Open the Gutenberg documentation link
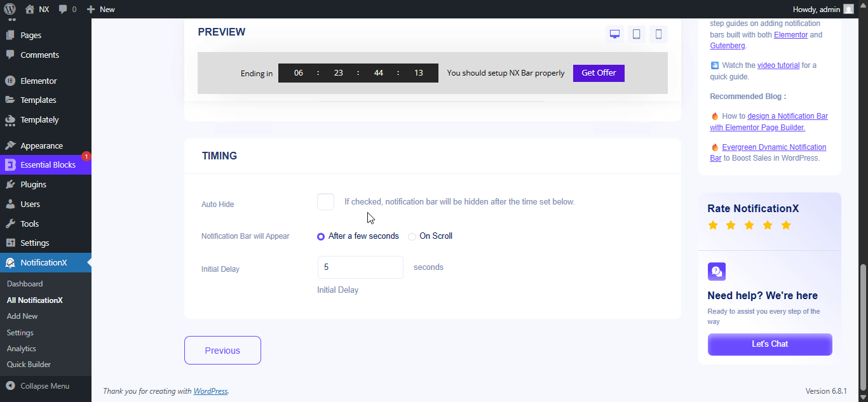Viewport: 868px width, 402px height. tap(727, 46)
